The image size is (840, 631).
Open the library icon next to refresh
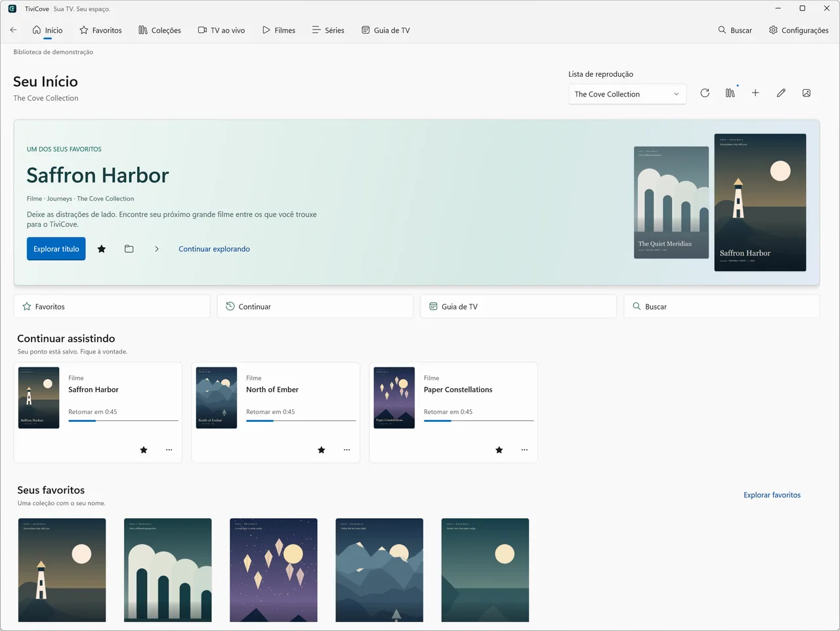coord(730,93)
